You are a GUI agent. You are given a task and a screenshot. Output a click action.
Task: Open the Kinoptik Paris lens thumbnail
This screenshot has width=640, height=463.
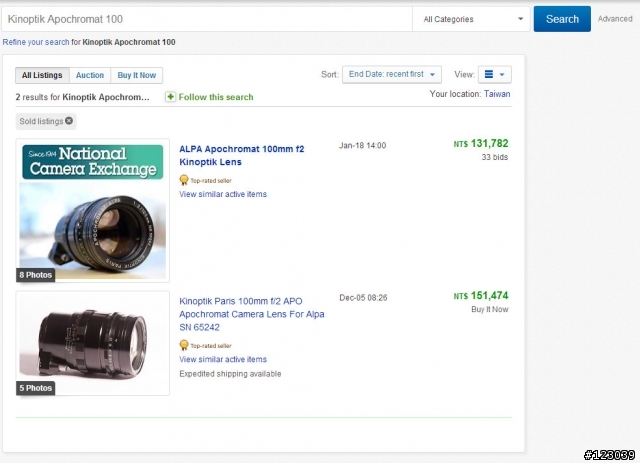[x=93, y=343]
